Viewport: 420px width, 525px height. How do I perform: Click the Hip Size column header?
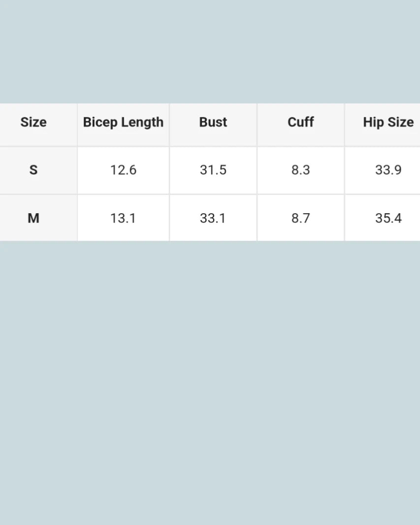388,123
